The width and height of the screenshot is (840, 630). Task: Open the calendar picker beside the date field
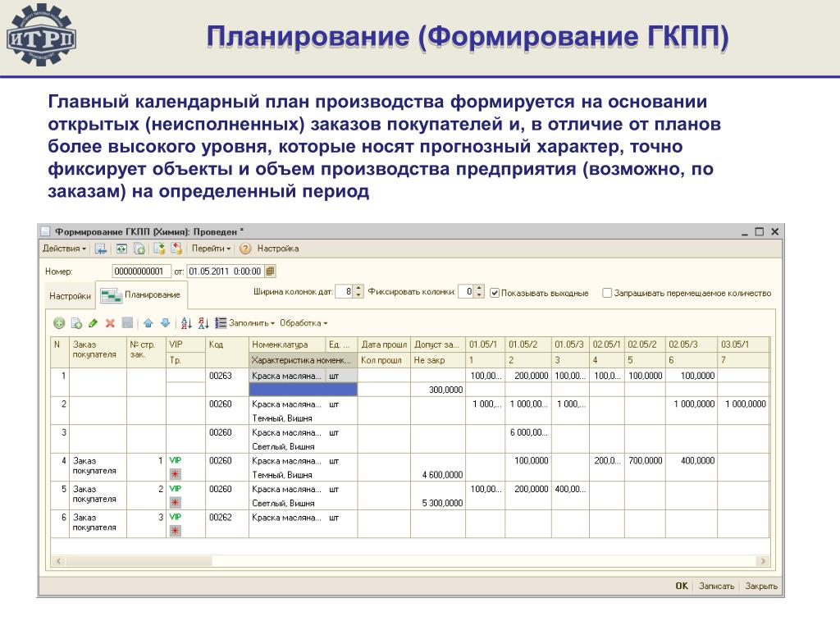click(x=271, y=272)
